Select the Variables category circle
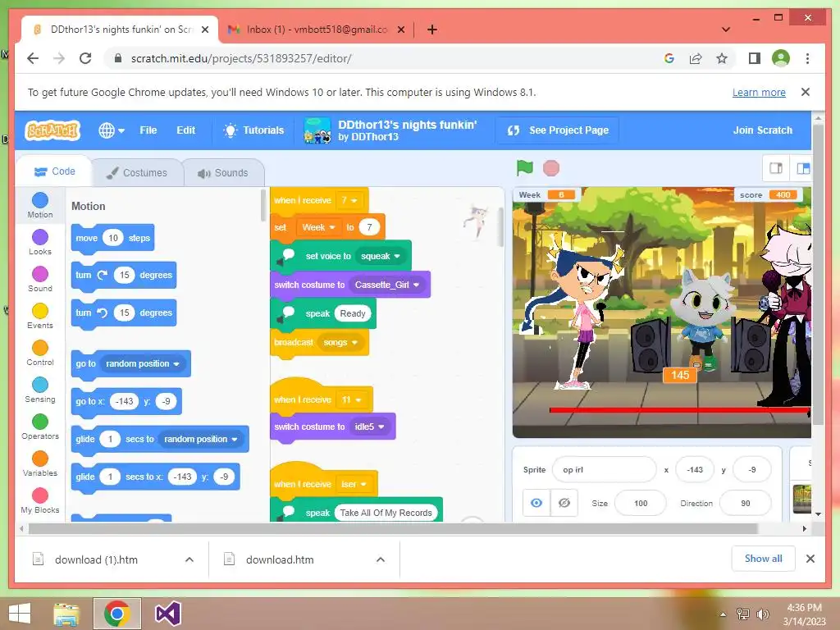This screenshot has height=630, width=840. 40,459
